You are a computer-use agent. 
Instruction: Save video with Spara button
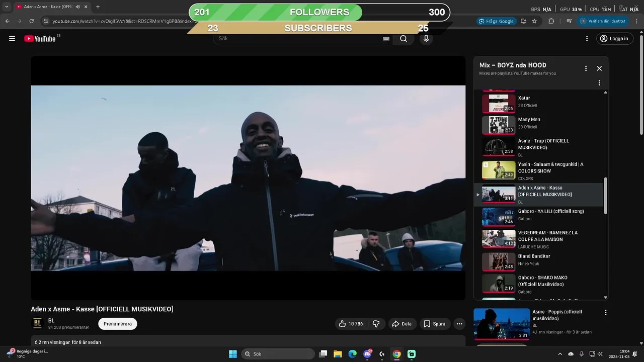pyautogui.click(x=435, y=324)
